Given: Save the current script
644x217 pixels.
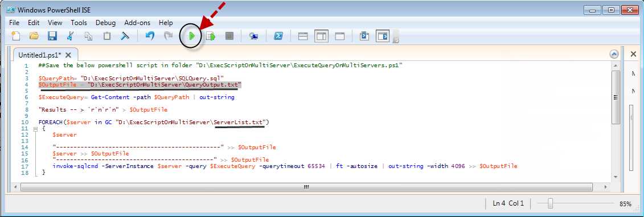Looking at the screenshot, I should pos(52,36).
